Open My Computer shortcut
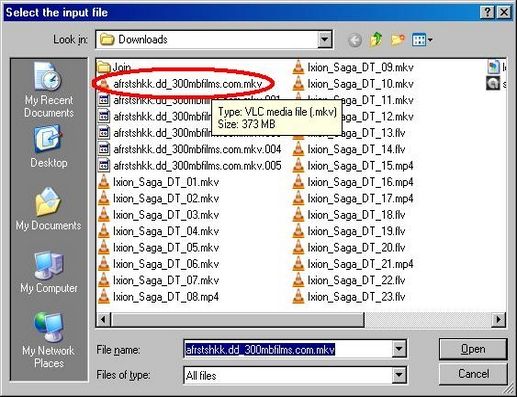The height and width of the screenshot is (397, 517). click(x=49, y=272)
